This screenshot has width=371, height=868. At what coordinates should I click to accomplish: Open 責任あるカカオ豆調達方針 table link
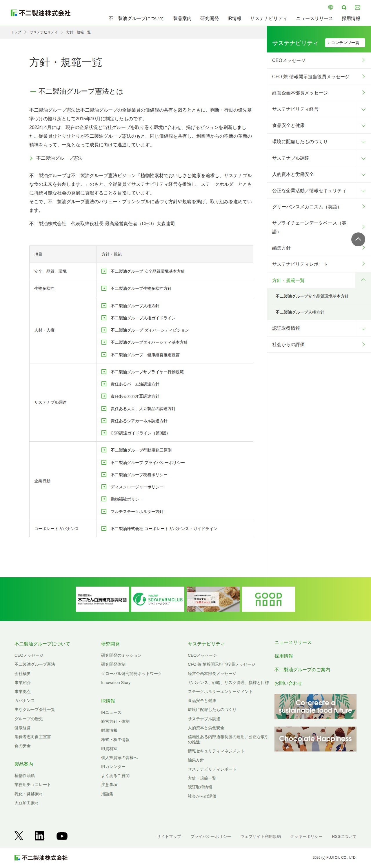[135, 396]
